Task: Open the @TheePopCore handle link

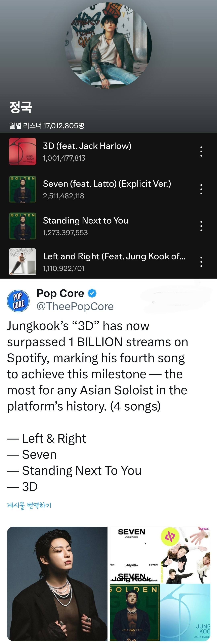Action: pyautogui.click(x=75, y=306)
